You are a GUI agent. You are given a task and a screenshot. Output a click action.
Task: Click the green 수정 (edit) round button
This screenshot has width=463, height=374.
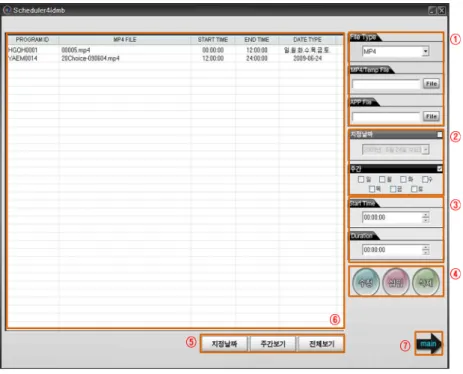pos(366,282)
